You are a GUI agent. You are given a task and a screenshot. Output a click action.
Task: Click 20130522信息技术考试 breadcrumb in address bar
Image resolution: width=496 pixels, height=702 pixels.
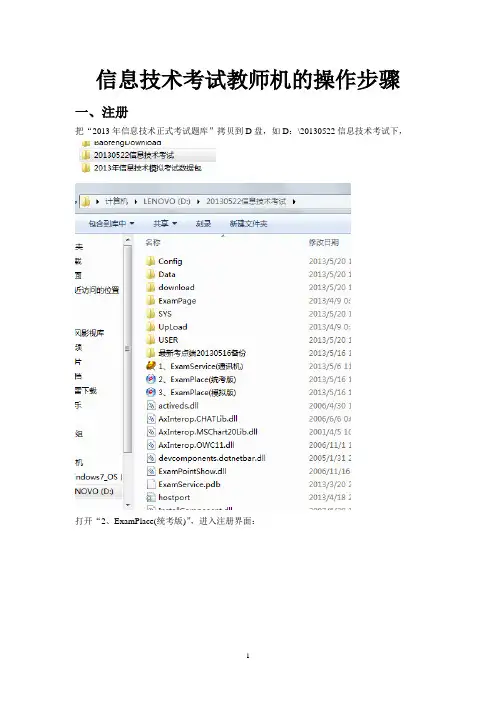[246, 201]
